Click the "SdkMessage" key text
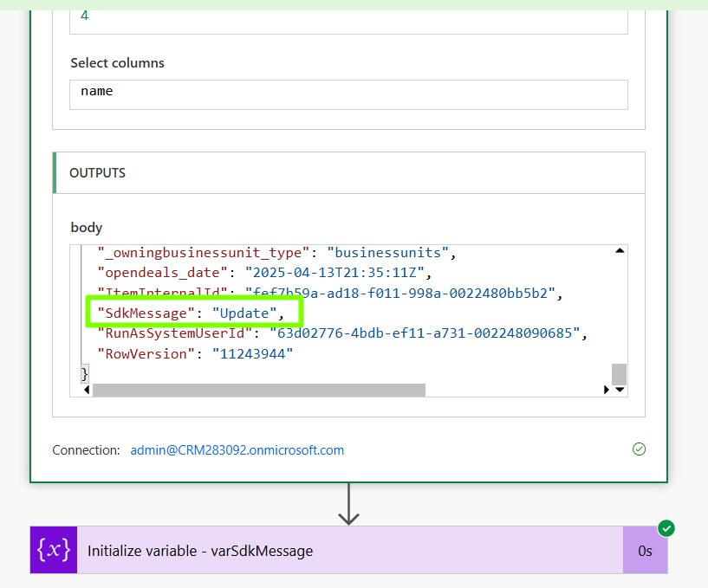The width and height of the screenshot is (708, 588). point(146,313)
